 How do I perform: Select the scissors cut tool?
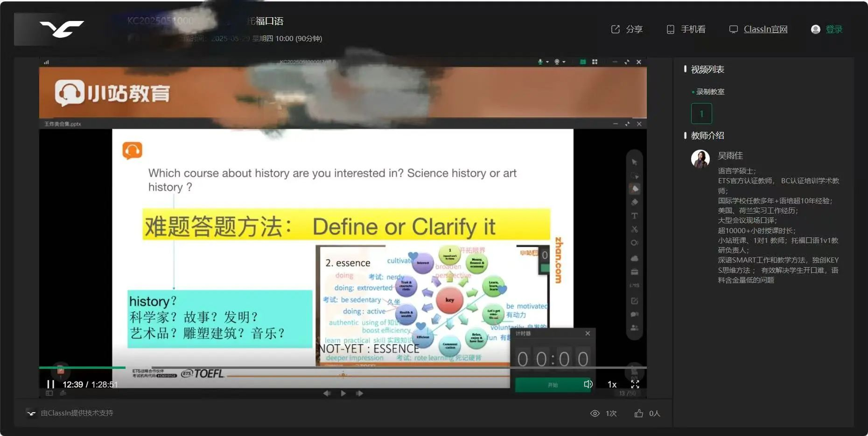click(x=635, y=229)
